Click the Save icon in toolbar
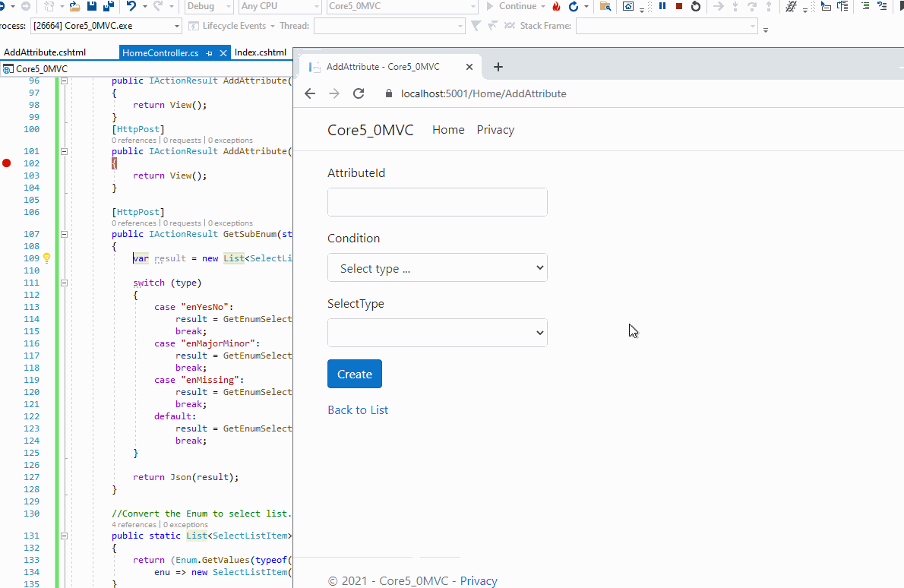This screenshot has width=904, height=588. pos(92,6)
